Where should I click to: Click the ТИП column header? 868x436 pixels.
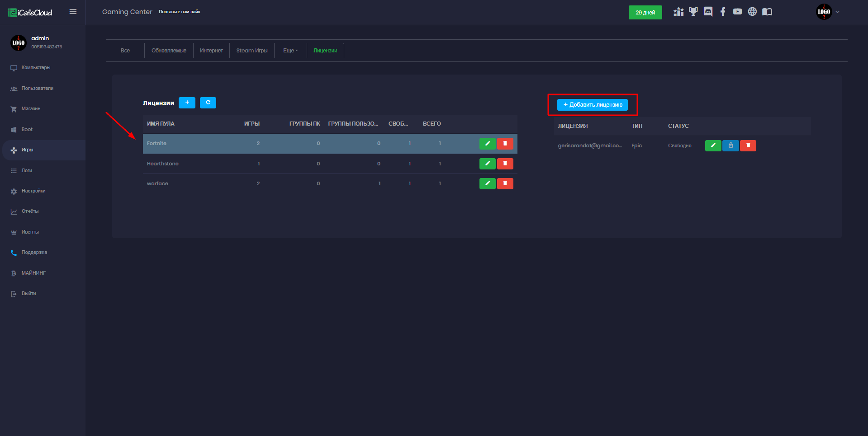click(637, 126)
